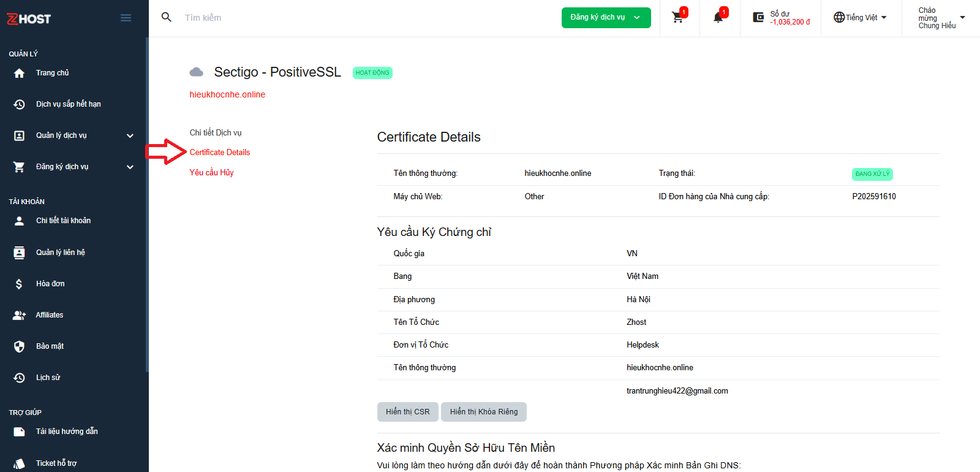
Task: Click the Hà Nội locality value
Action: point(638,300)
